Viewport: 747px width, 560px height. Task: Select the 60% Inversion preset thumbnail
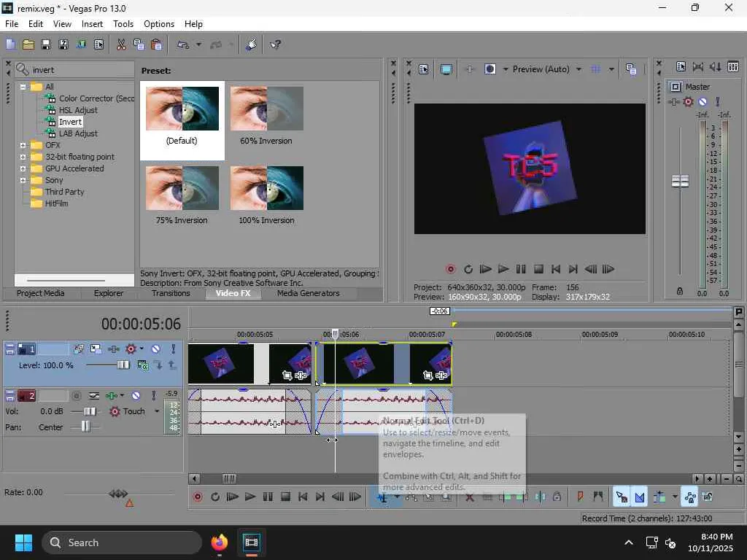267,109
